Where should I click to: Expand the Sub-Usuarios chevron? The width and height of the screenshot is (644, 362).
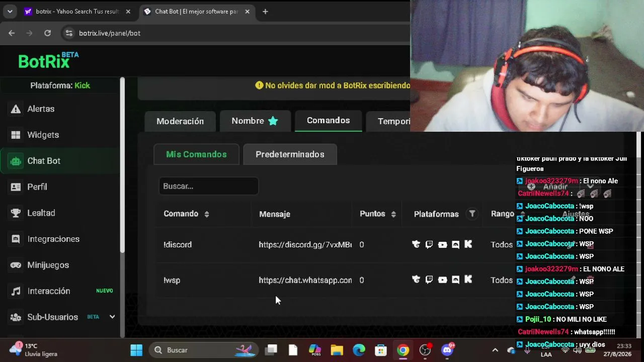[112, 317]
